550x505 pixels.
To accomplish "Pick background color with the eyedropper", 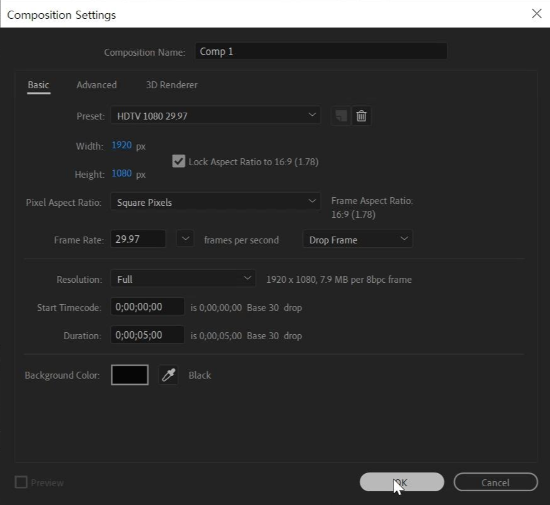I will click(x=168, y=375).
